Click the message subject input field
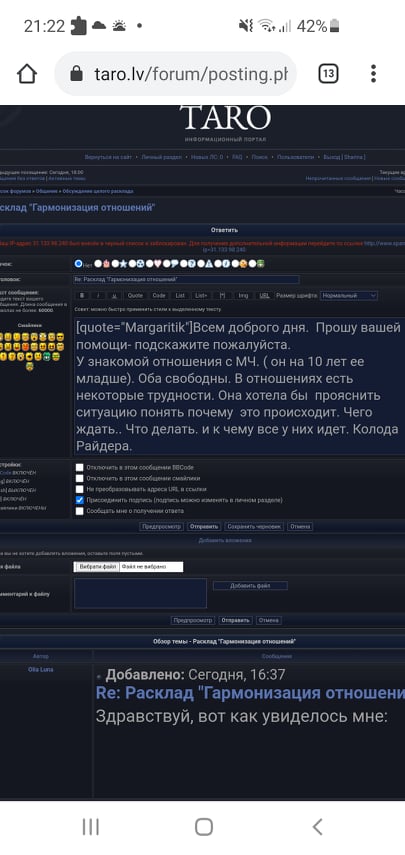The image size is (405, 855). tap(186, 280)
